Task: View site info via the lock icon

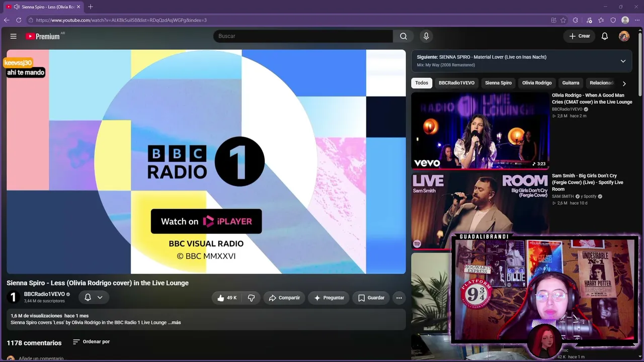Action: [x=31, y=20]
